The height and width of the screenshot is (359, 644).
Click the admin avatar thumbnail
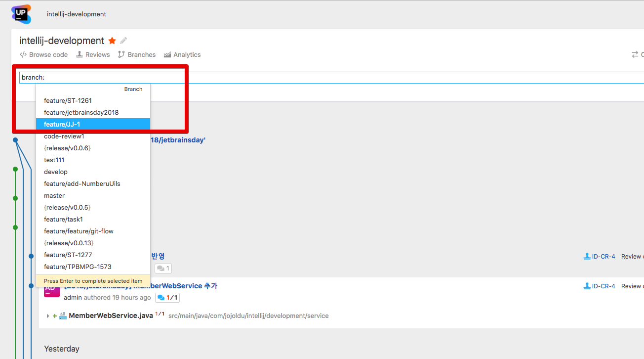(x=52, y=291)
